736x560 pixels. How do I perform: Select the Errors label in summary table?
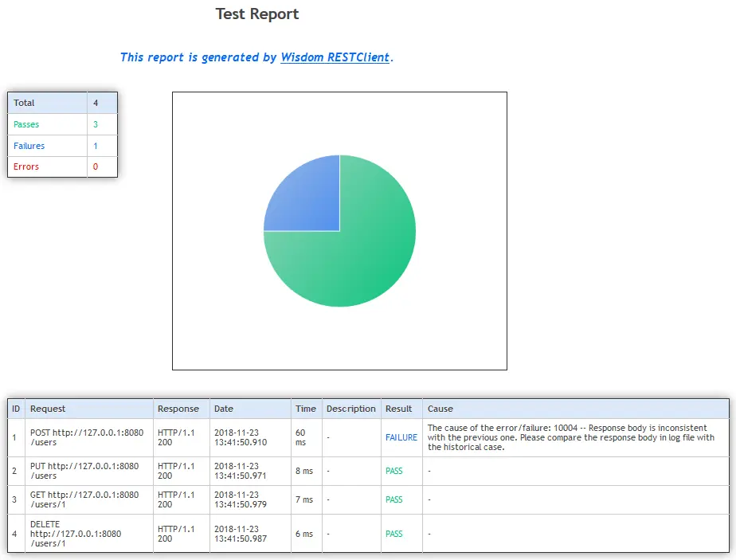coord(26,166)
